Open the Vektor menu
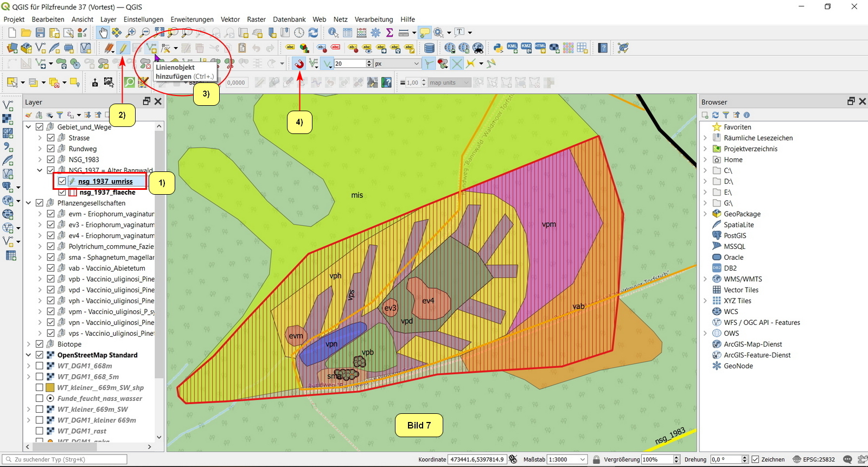 [230, 20]
